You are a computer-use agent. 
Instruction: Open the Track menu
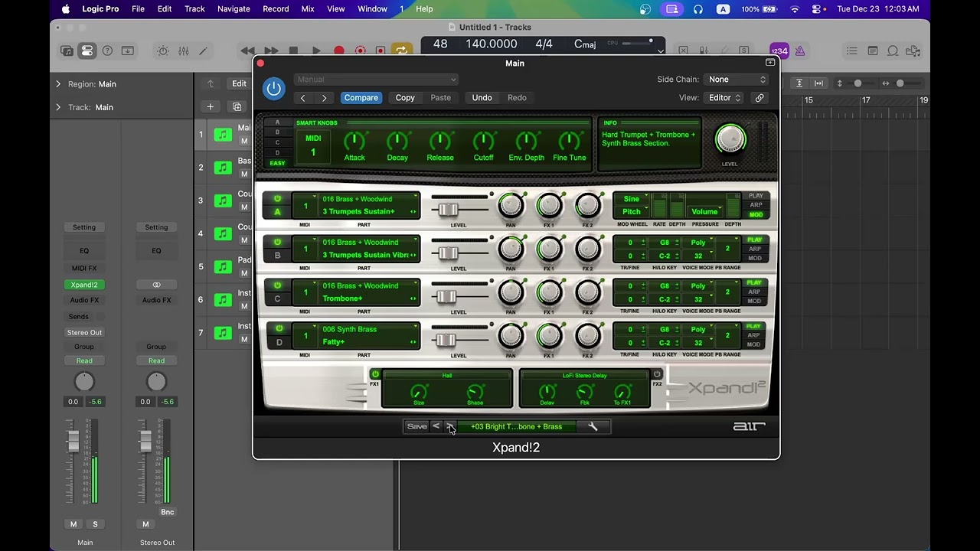click(x=194, y=9)
